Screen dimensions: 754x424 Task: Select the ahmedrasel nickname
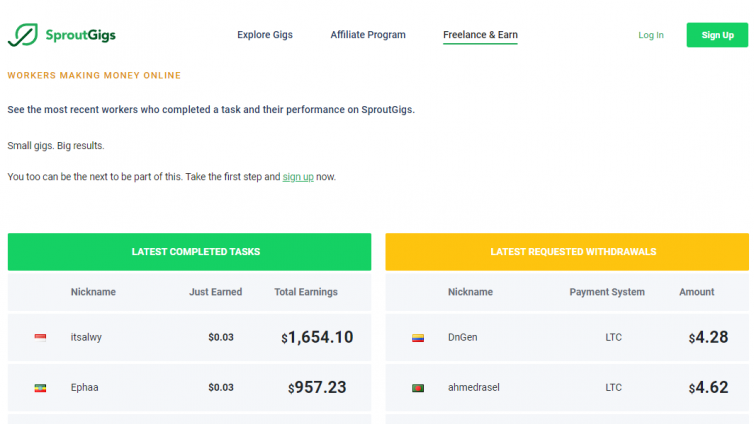coord(474,387)
